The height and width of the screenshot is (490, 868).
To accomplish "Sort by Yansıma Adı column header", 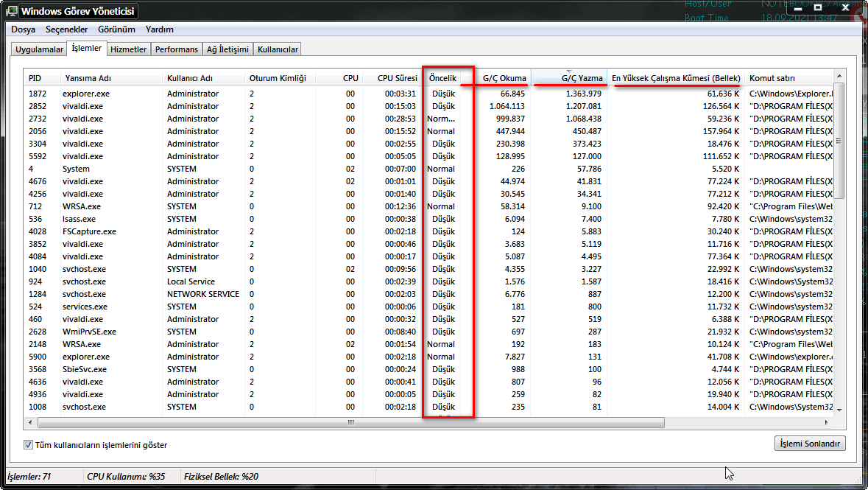I will (x=110, y=78).
